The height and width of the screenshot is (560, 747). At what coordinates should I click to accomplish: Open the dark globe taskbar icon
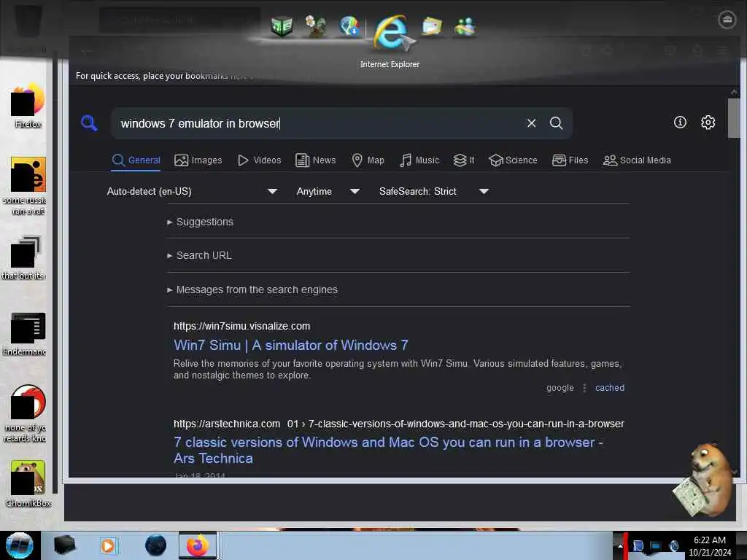(x=155, y=545)
